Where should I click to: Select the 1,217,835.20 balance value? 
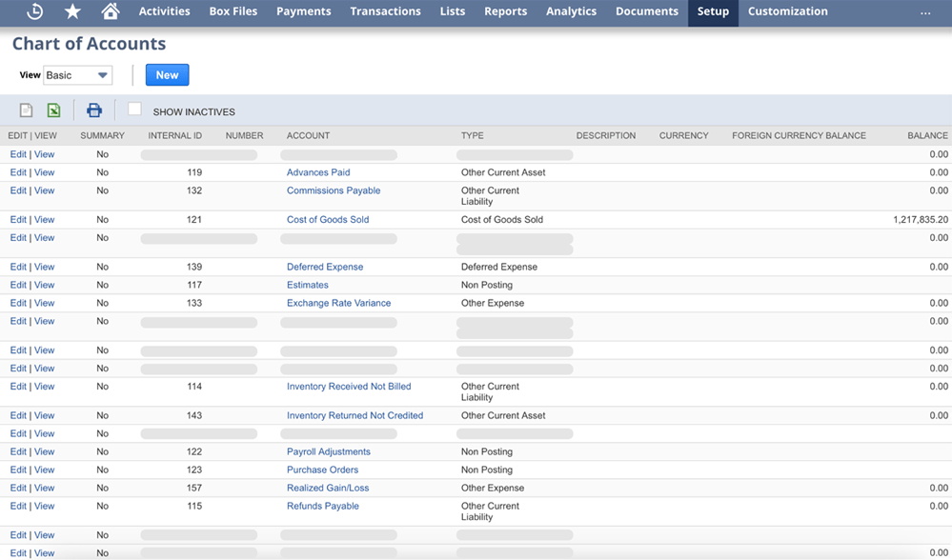click(921, 220)
